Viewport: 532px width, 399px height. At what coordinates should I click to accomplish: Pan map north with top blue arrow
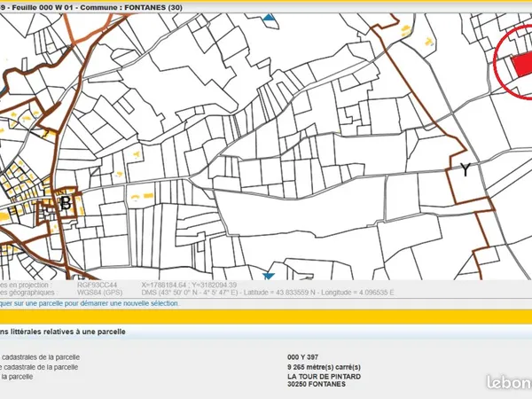click(x=269, y=17)
